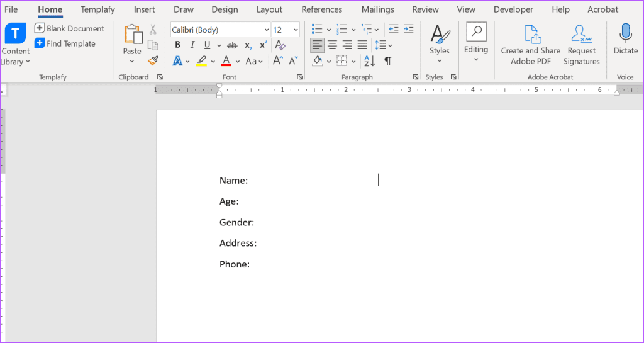The height and width of the screenshot is (343, 644).
Task: Click the Copy icon
Action: pos(153,45)
